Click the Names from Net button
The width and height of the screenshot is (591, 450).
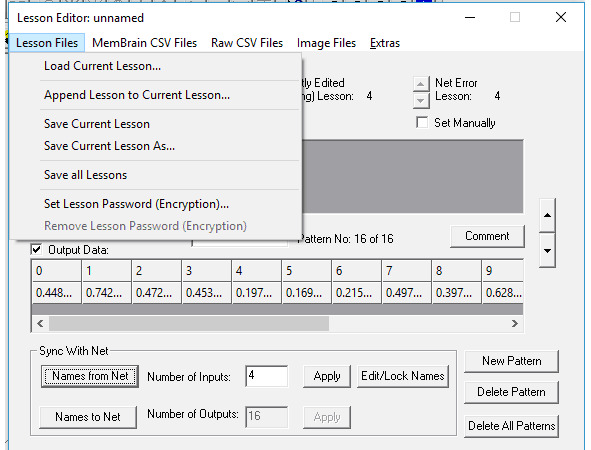pos(90,376)
